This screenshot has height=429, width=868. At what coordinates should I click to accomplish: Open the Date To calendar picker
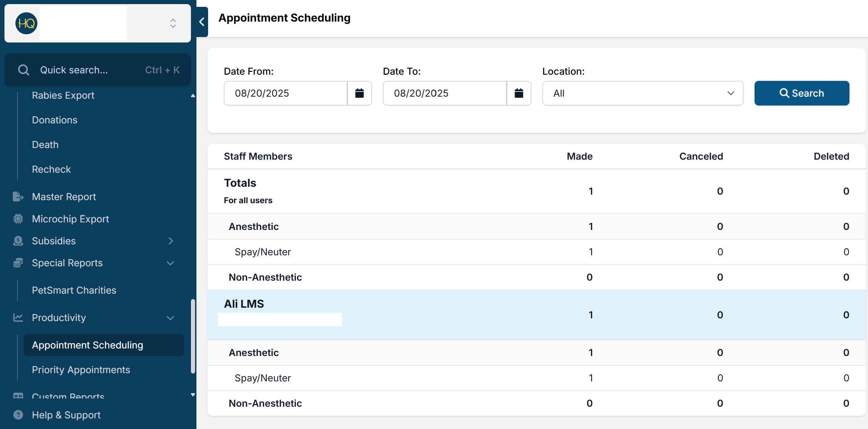(519, 93)
